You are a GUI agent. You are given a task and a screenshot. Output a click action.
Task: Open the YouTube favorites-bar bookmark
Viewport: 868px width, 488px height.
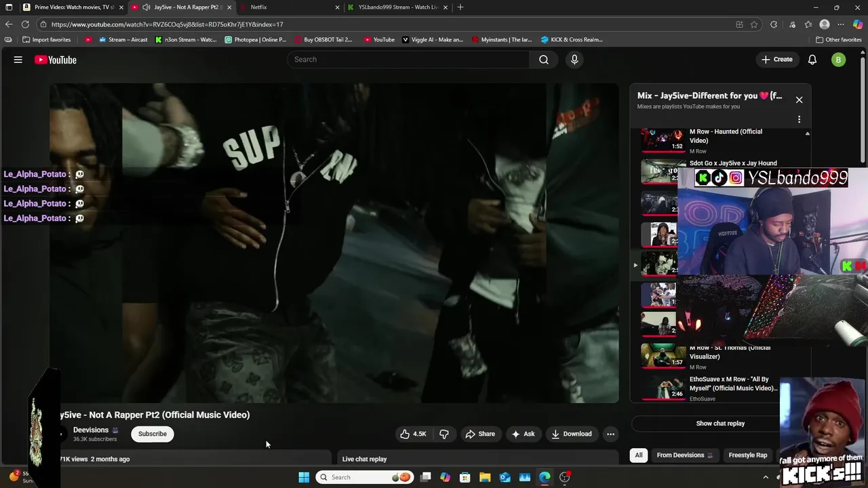click(379, 39)
